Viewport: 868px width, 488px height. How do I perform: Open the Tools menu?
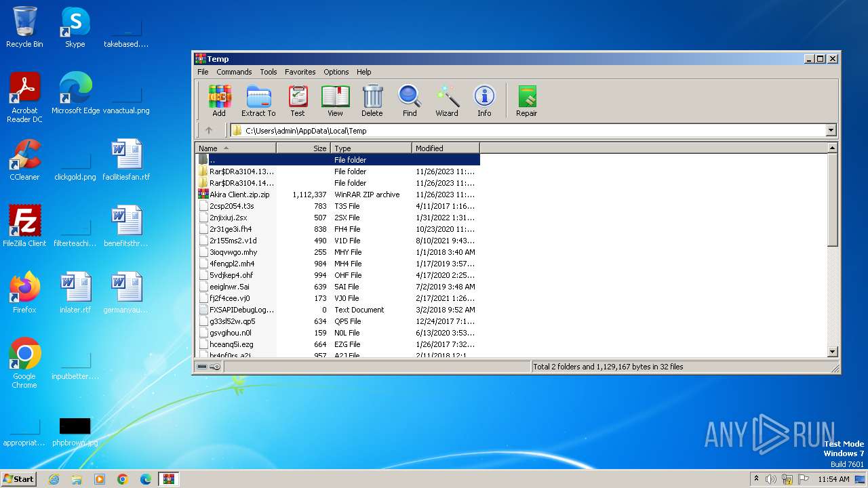pyautogui.click(x=269, y=72)
